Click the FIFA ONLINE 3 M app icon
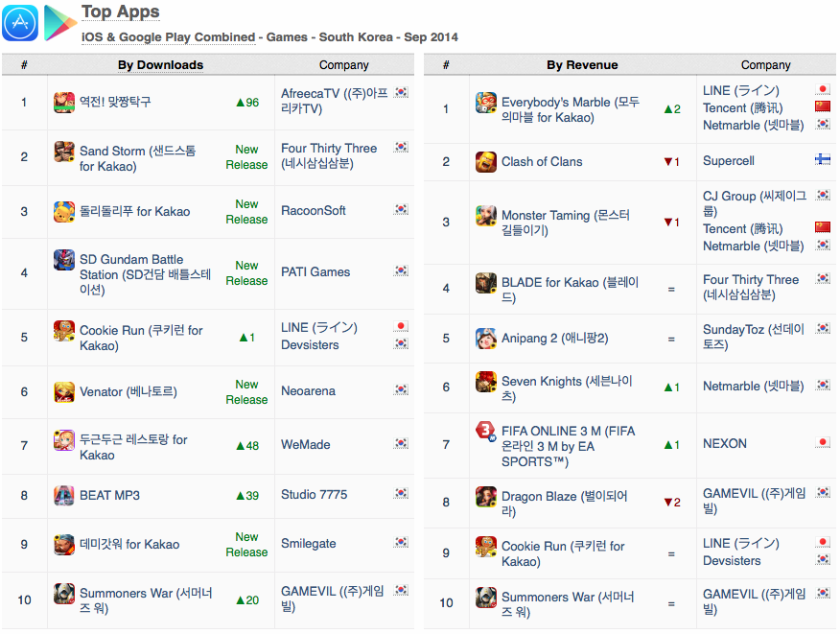Image resolution: width=840 pixels, height=634 pixels. tap(486, 432)
